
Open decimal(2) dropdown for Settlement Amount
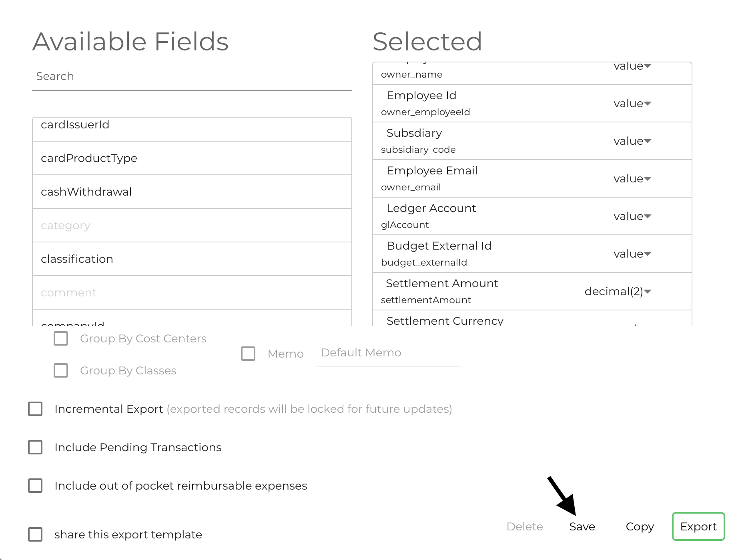[618, 292]
